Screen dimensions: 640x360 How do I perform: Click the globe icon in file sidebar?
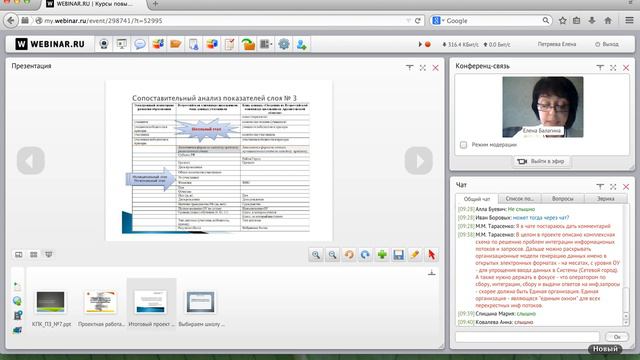coord(17,301)
